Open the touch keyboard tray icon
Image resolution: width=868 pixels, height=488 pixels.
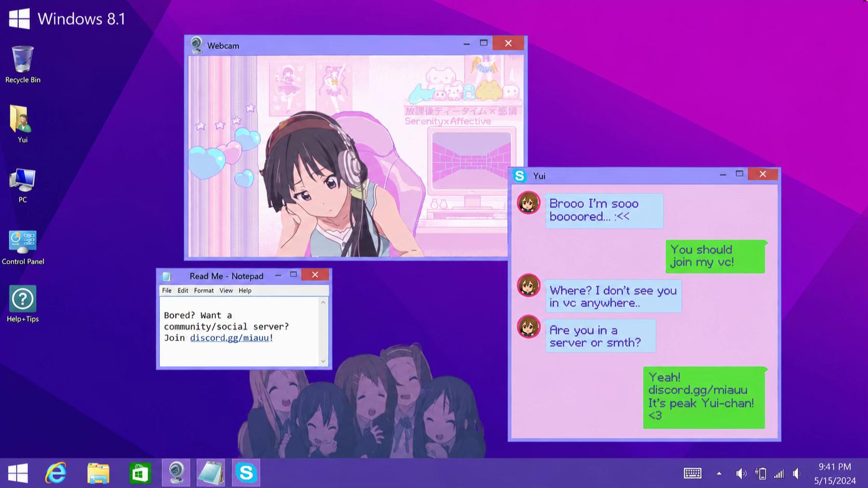(x=693, y=473)
